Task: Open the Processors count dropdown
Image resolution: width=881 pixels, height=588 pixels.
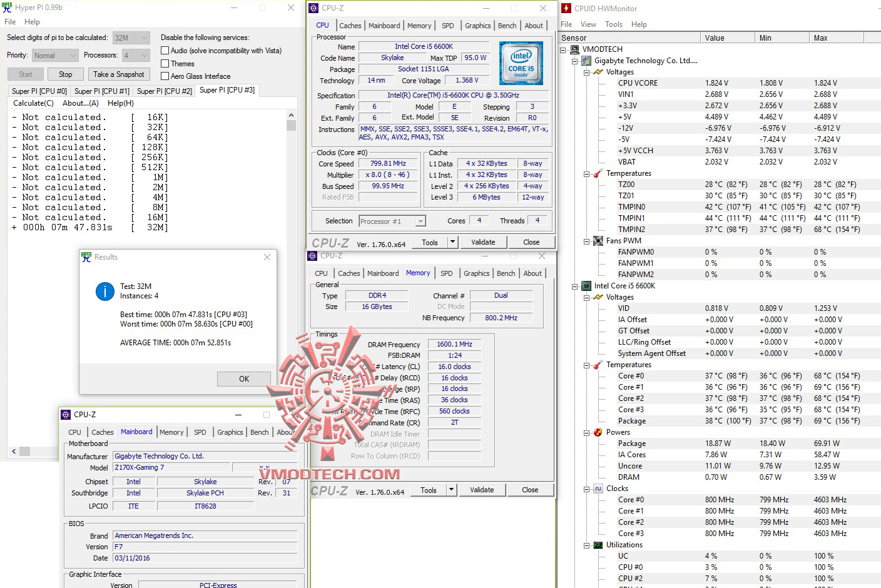Action: [136, 56]
